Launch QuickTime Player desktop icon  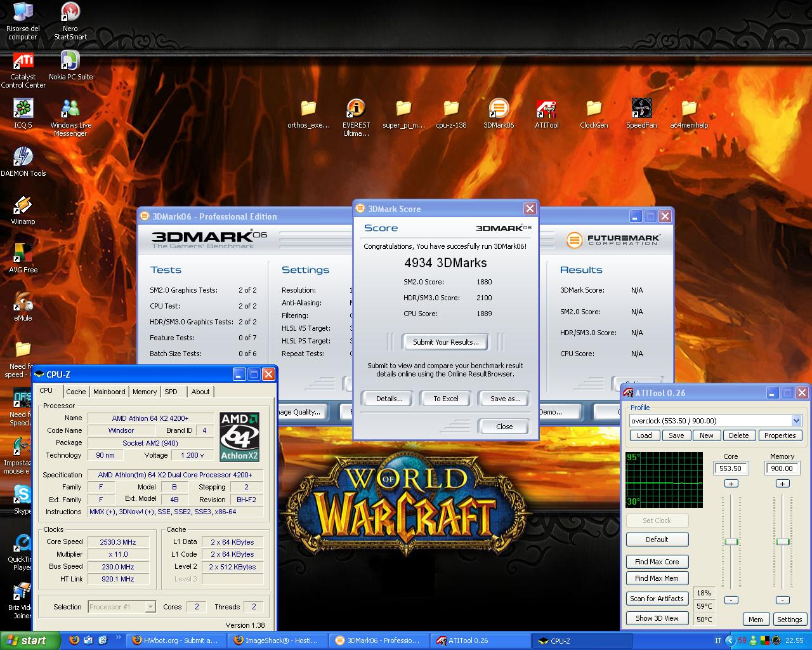point(21,552)
